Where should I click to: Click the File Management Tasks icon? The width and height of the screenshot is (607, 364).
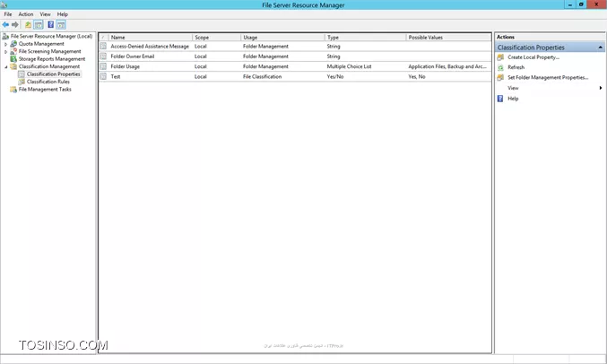pyautogui.click(x=13, y=90)
